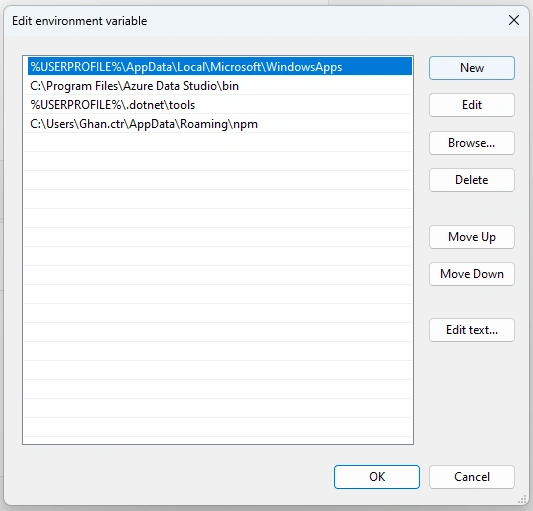Choose Browse... to pick a folder
Image resolution: width=533 pixels, height=511 pixels.
(472, 143)
